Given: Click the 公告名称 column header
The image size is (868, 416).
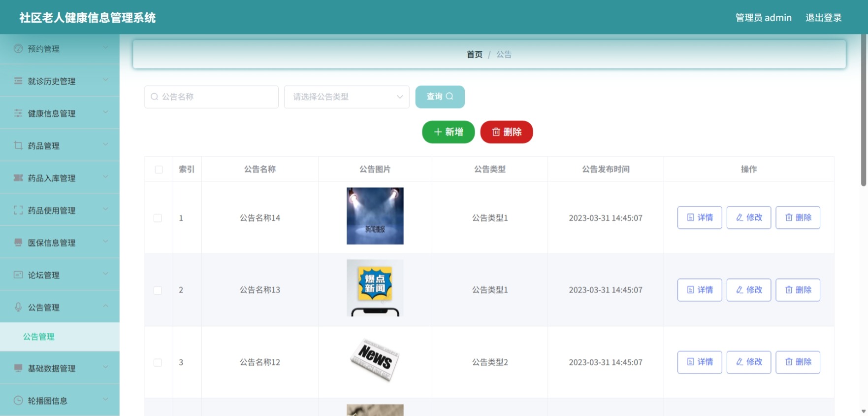Looking at the screenshot, I should tap(260, 169).
